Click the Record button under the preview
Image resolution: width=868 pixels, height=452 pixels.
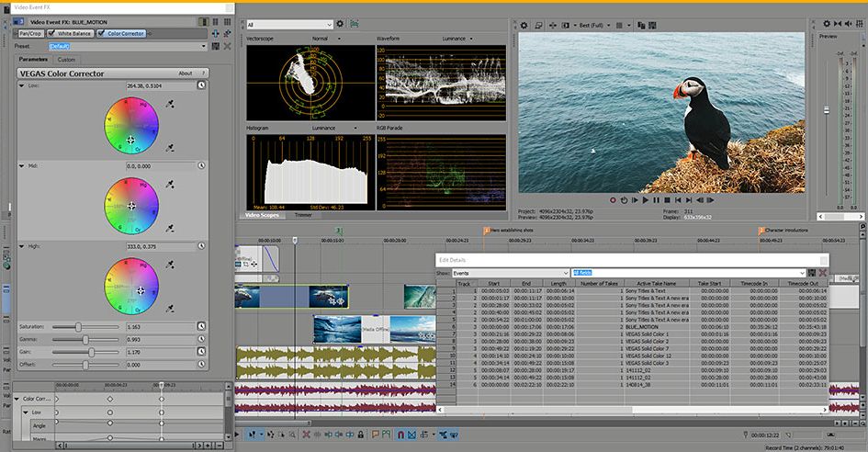click(612, 199)
